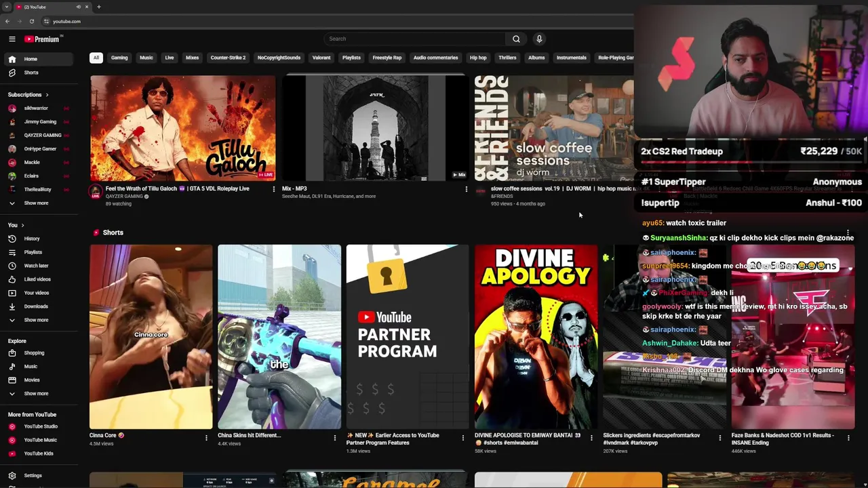Click the YouTube search field
The width and height of the screenshot is (868, 488).
(x=415, y=39)
